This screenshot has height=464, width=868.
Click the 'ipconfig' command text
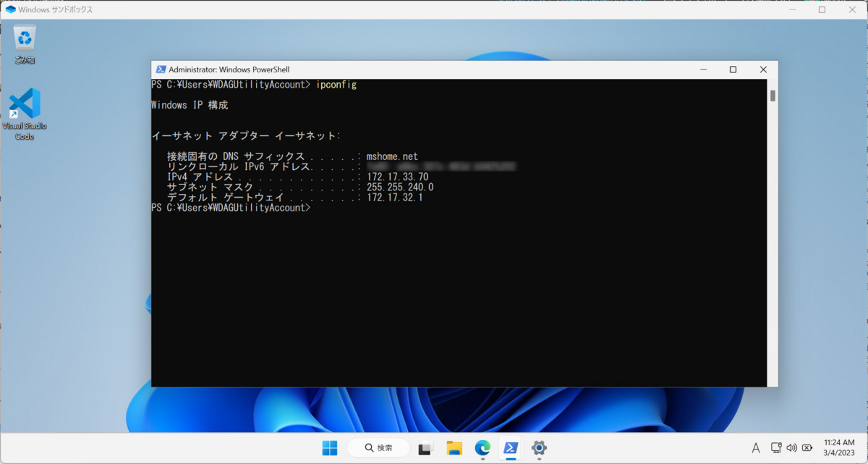(x=336, y=85)
